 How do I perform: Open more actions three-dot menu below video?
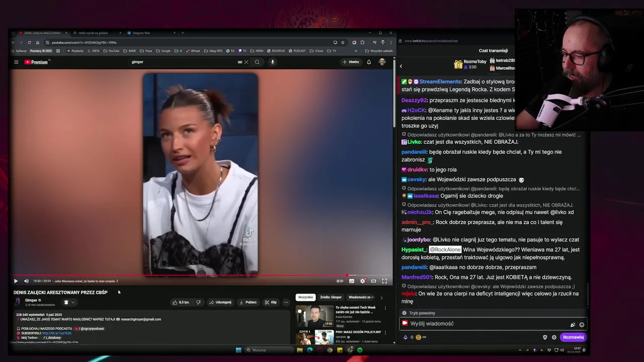pyautogui.click(x=286, y=302)
